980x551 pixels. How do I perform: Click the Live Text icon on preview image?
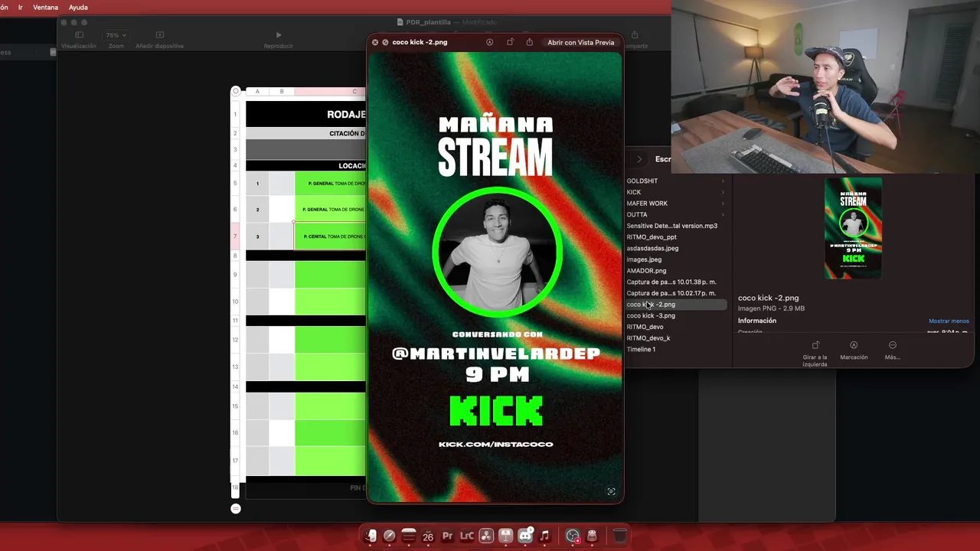pyautogui.click(x=611, y=491)
